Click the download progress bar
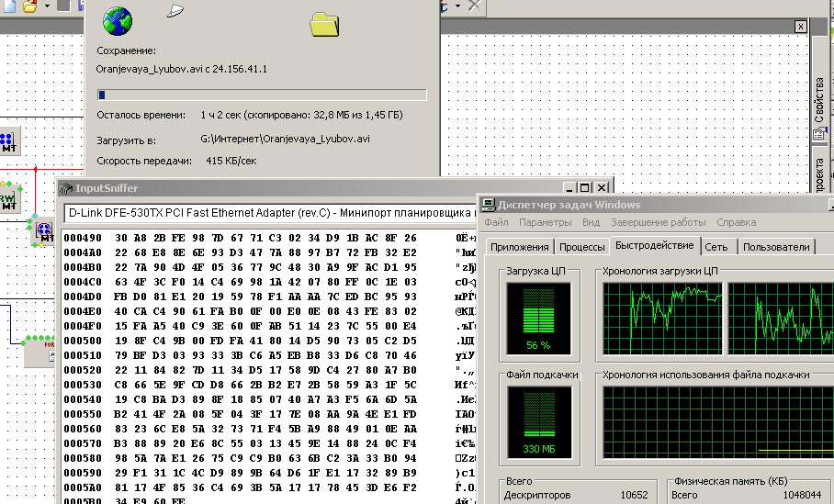 (x=262, y=95)
